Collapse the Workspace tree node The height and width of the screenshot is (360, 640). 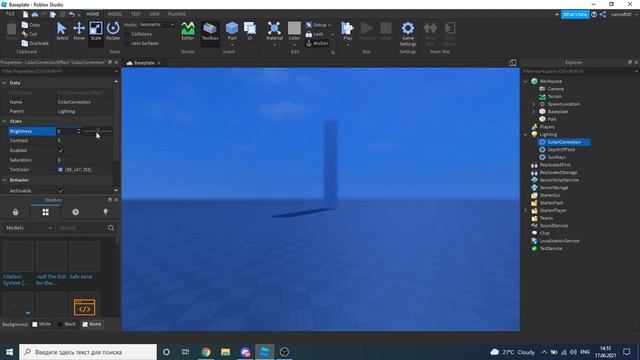[x=526, y=81]
